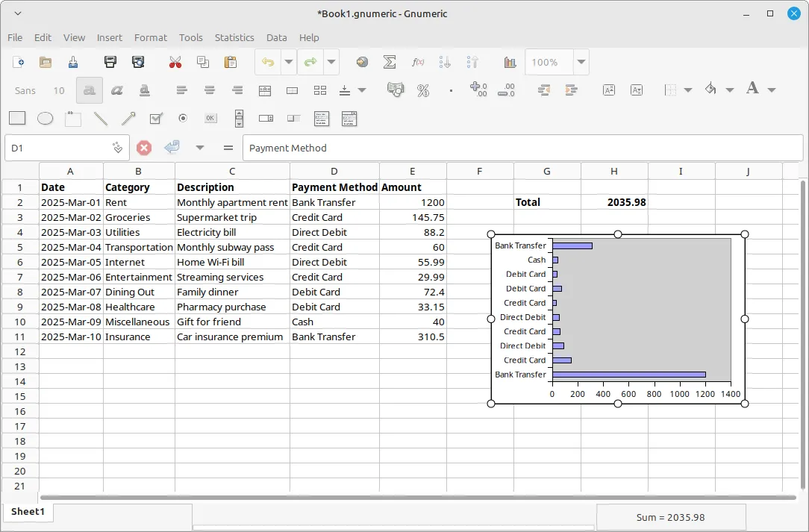Toggle italic text formatting
The width and height of the screenshot is (809, 532).
pyautogui.click(x=116, y=90)
